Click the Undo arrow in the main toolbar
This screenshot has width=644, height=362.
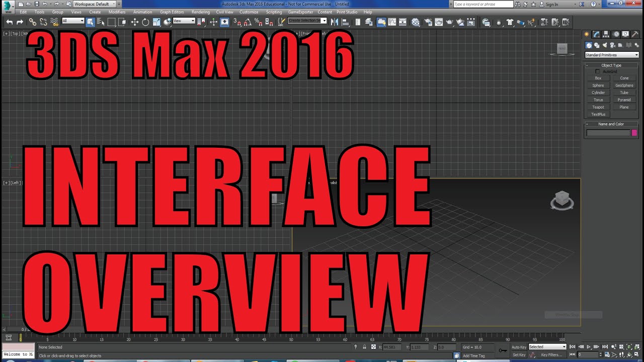(10, 22)
